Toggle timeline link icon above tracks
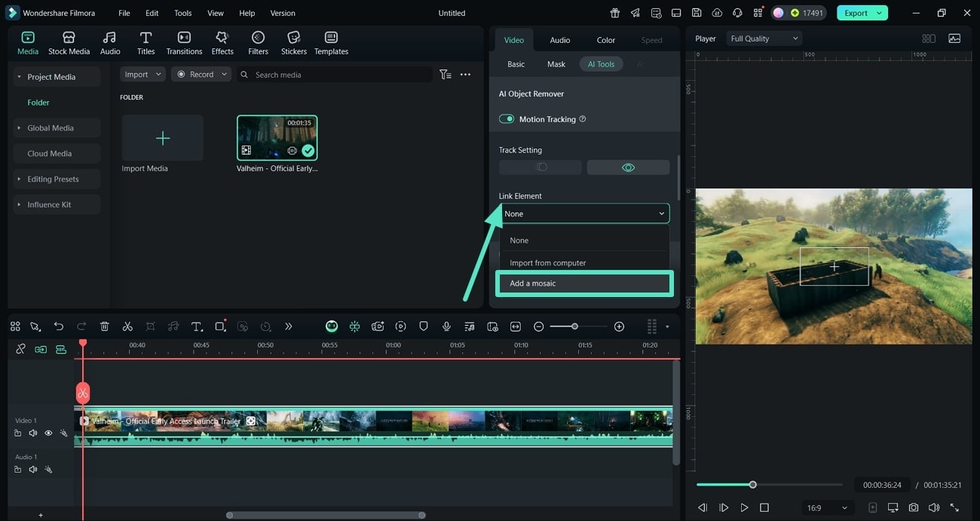The height and width of the screenshot is (521, 980). point(20,349)
